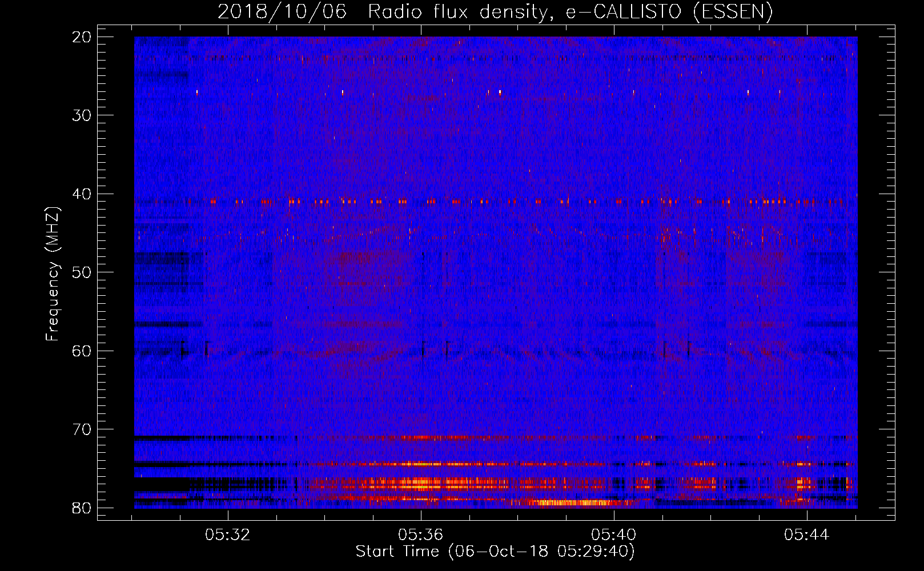Select the 70 frequency tick label
This screenshot has width=924, height=571.
(82, 429)
